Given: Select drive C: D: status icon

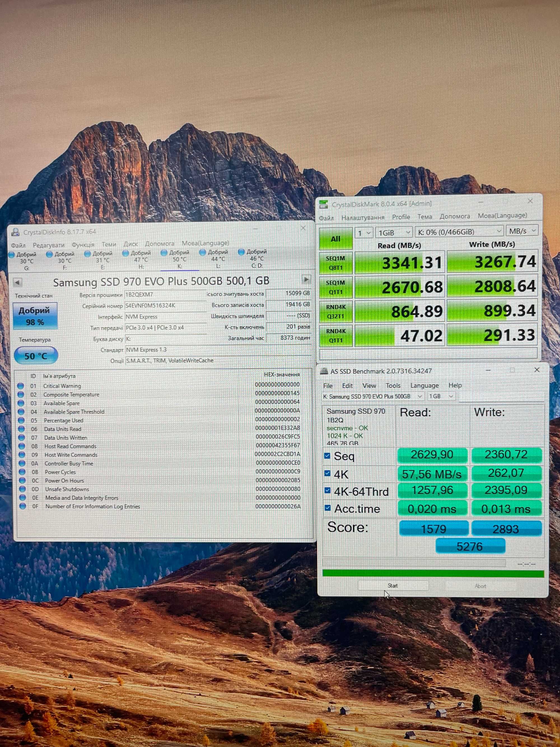Looking at the screenshot, I should click(241, 252).
